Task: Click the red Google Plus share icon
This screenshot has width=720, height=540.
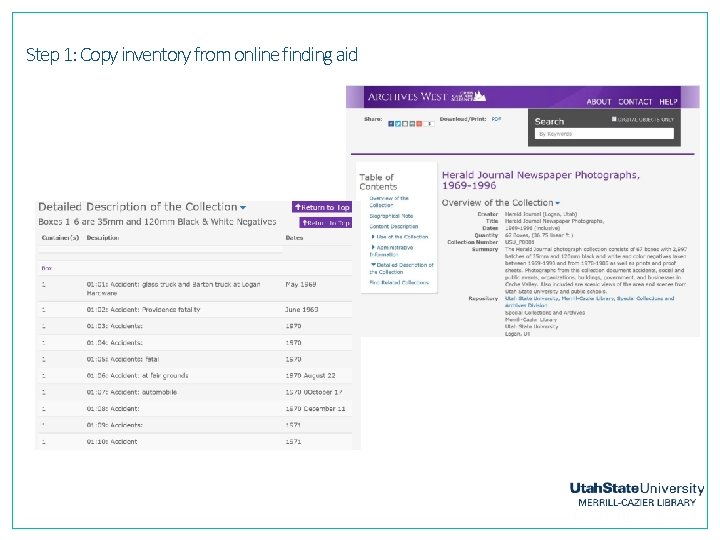Action: (x=419, y=124)
